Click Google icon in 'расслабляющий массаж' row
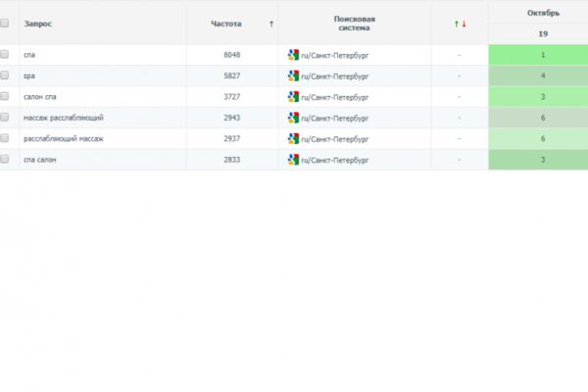The width and height of the screenshot is (588, 392). click(x=293, y=139)
